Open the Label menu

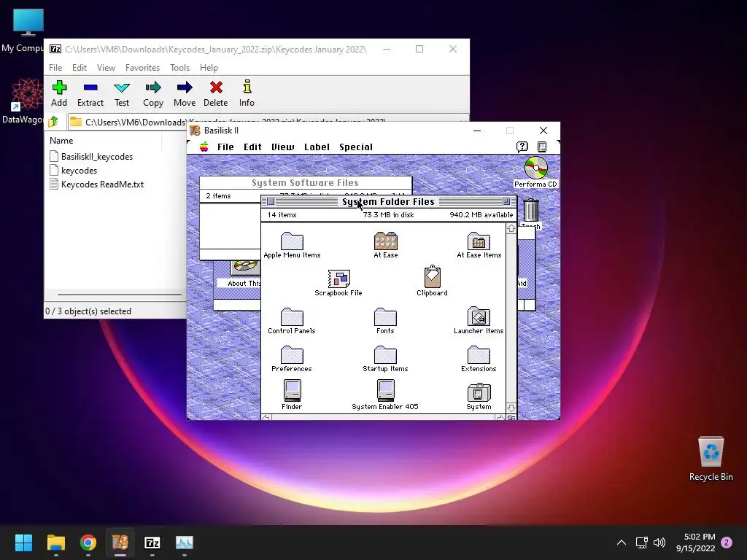click(x=317, y=147)
